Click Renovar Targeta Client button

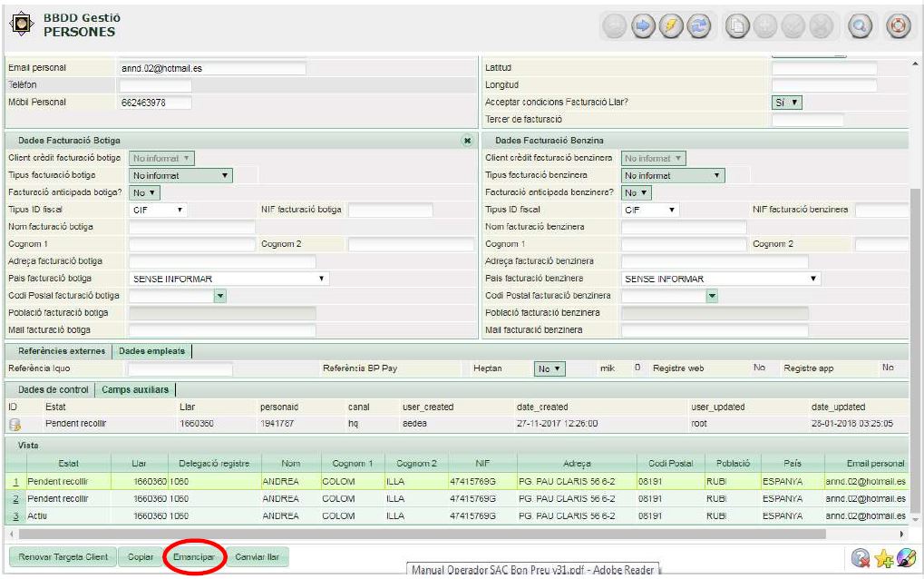59,556
